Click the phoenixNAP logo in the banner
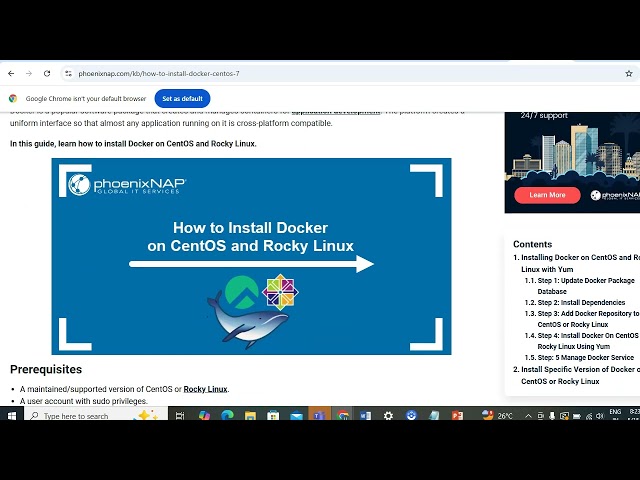The height and width of the screenshot is (480, 640). pyautogui.click(x=127, y=185)
